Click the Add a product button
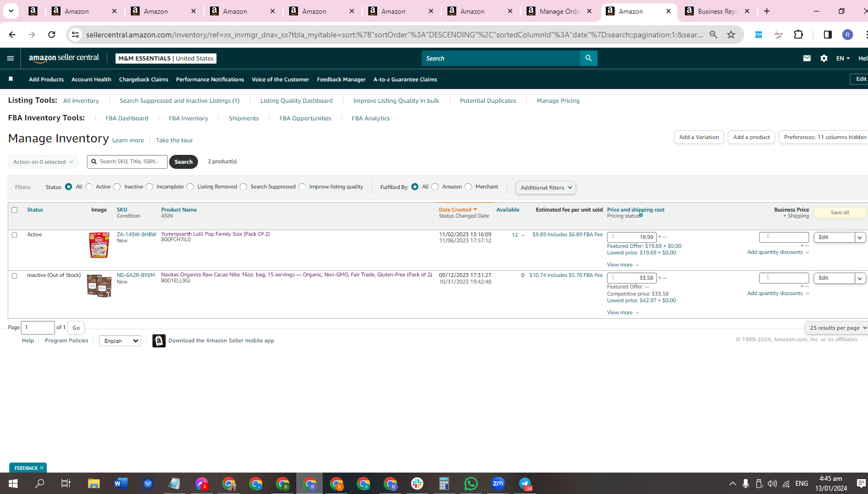The height and width of the screenshot is (494, 868). [751, 137]
